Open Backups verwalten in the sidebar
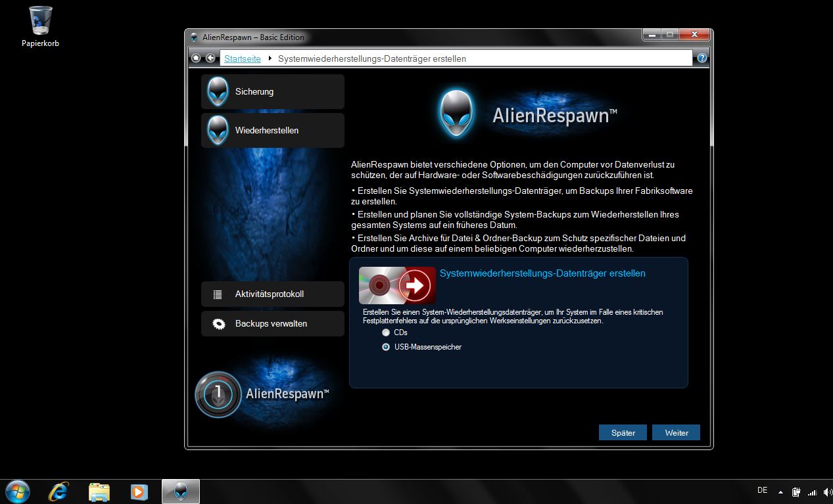The image size is (833, 504). coord(272,323)
